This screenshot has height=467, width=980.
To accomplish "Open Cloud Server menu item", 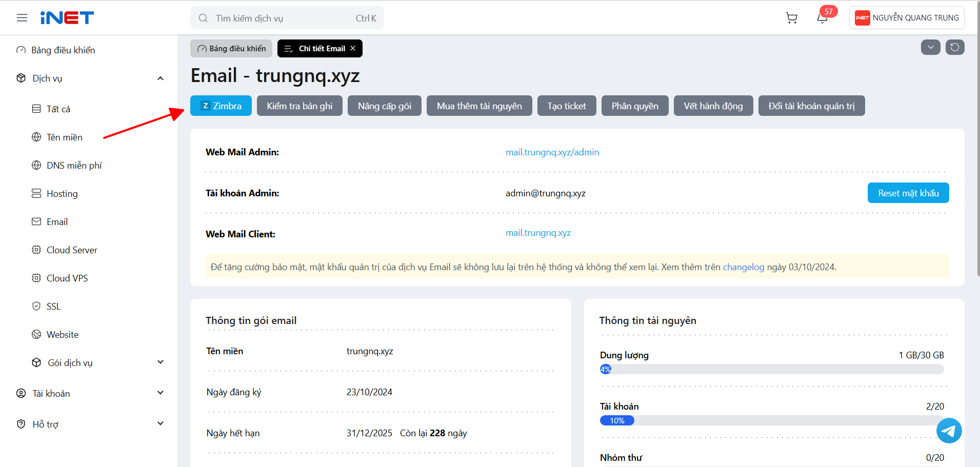I will pos(72,250).
